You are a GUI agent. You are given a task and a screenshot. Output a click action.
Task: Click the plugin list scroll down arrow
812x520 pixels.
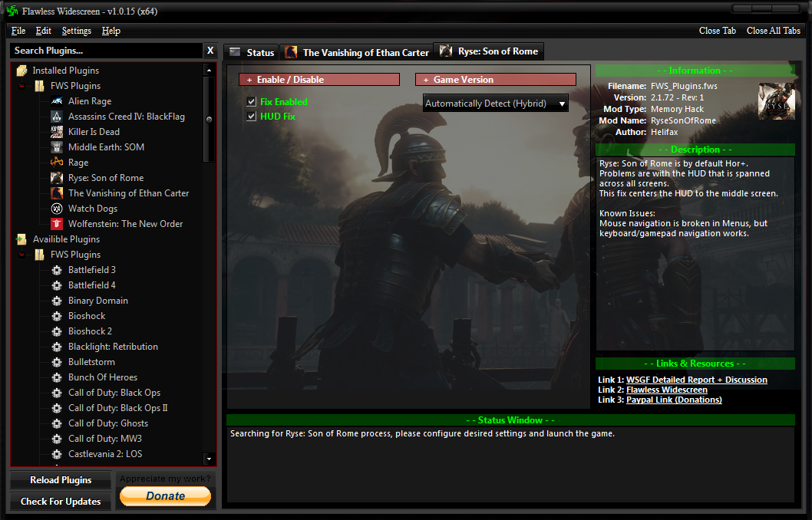[x=210, y=459]
